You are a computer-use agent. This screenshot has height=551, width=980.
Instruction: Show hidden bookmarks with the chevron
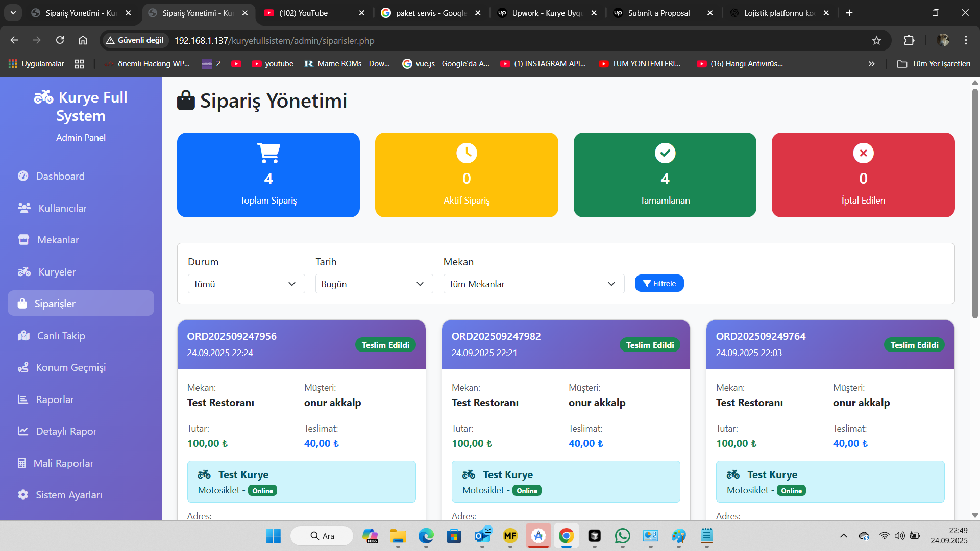871,64
